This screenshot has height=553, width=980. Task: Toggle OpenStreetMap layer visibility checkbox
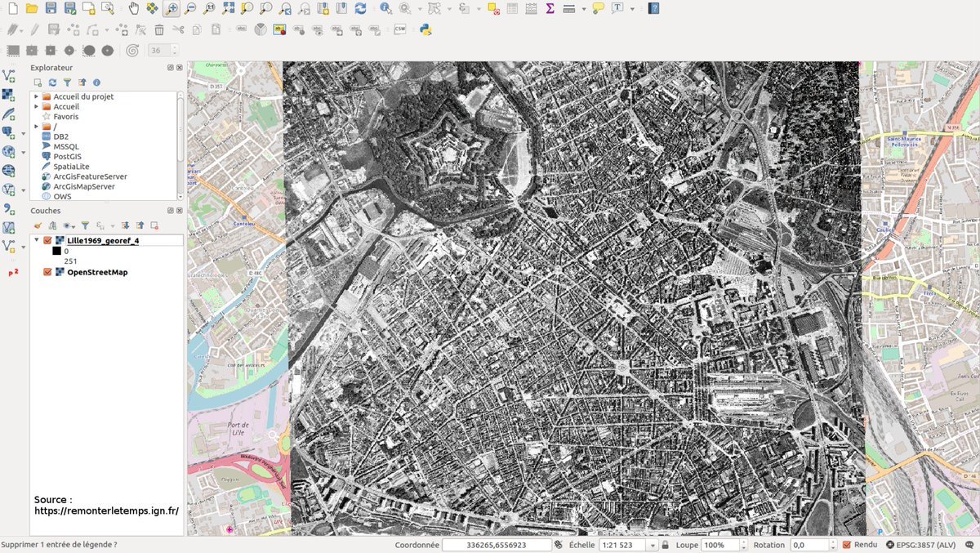[x=47, y=272]
